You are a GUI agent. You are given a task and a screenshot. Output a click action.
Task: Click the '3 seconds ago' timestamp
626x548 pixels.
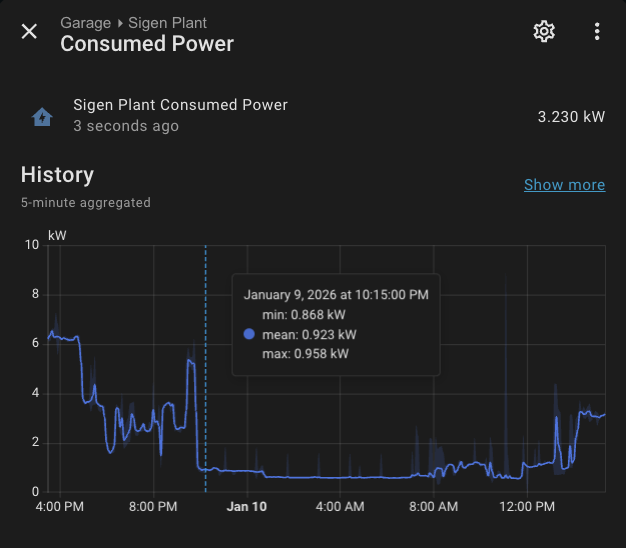coord(126,127)
